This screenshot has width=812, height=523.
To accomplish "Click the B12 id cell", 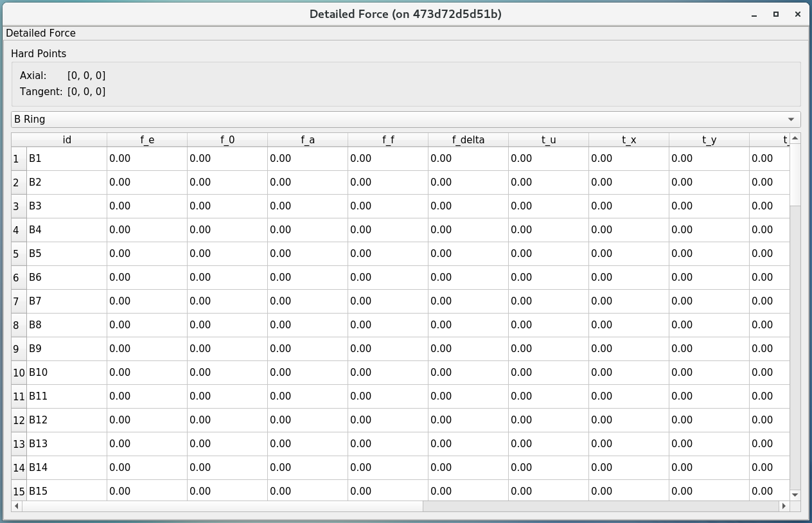I will point(67,420).
